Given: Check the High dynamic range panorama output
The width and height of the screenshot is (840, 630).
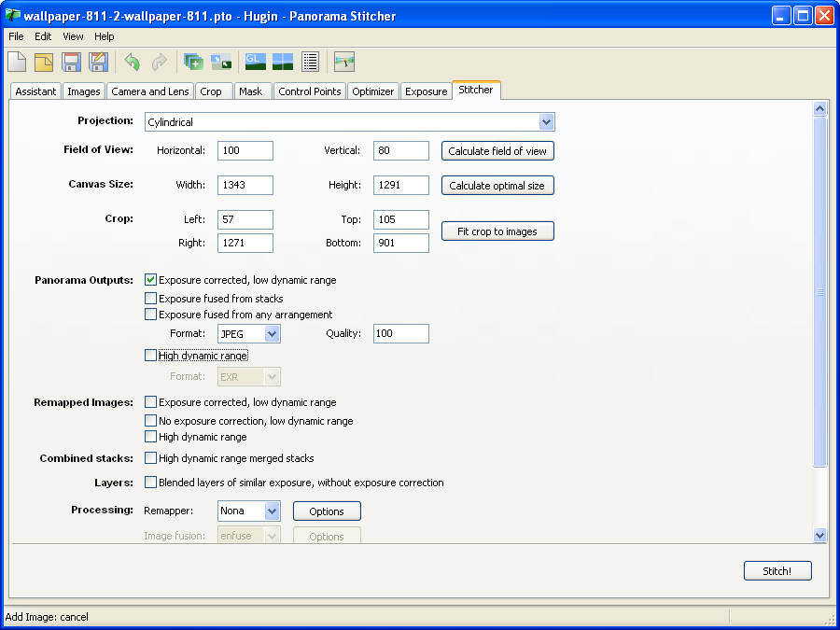Looking at the screenshot, I should (151, 356).
